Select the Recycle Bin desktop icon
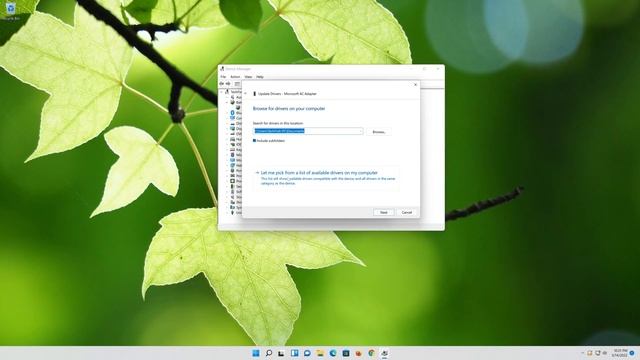 pyautogui.click(x=11, y=11)
